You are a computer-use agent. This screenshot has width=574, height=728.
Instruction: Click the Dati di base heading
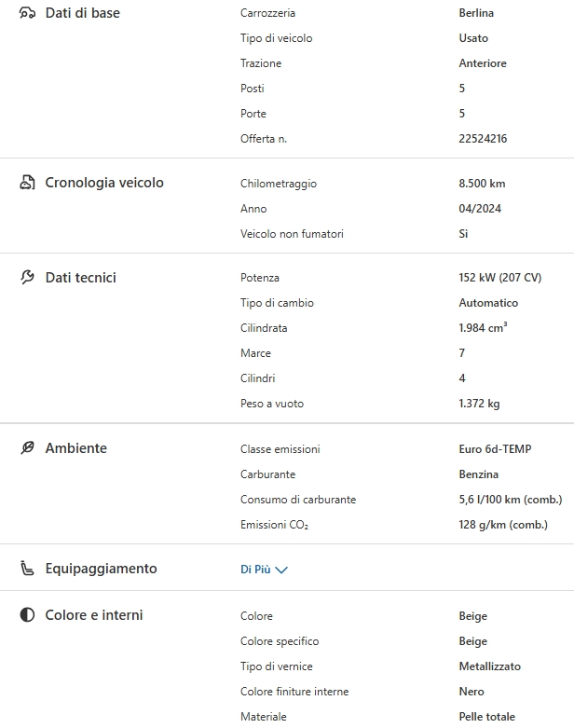tap(82, 13)
